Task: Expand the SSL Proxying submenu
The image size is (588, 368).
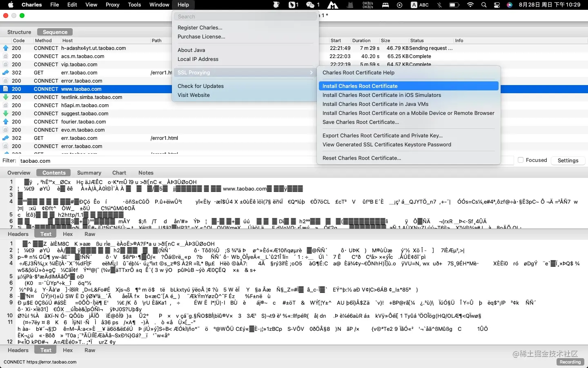Action: click(245, 72)
